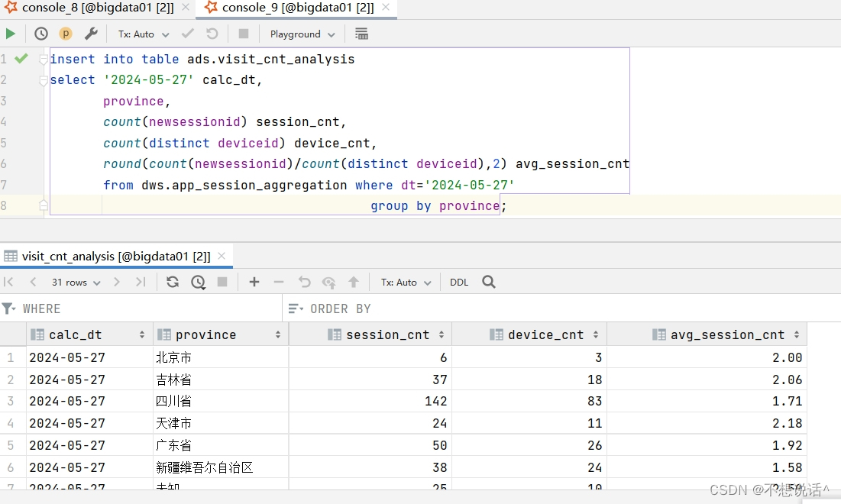
Task: Open console settings via the wrench icon
Action: point(92,34)
